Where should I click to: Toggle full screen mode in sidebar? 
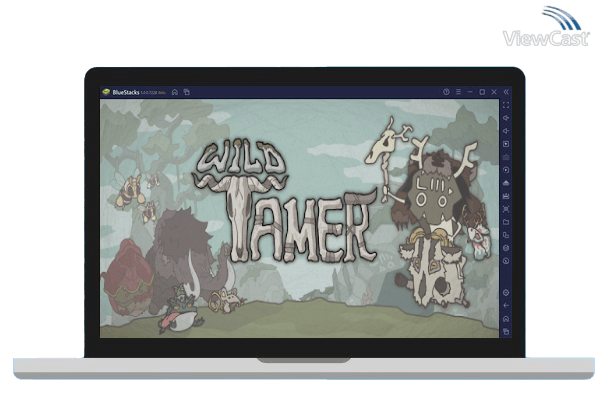(506, 105)
